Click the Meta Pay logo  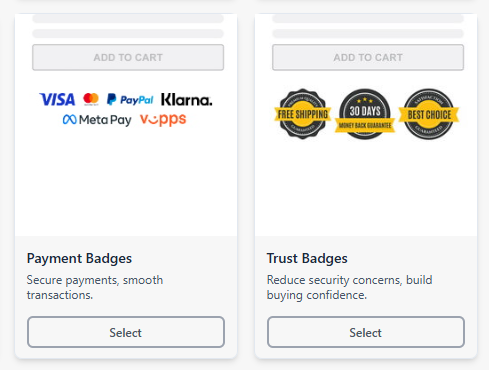click(97, 120)
